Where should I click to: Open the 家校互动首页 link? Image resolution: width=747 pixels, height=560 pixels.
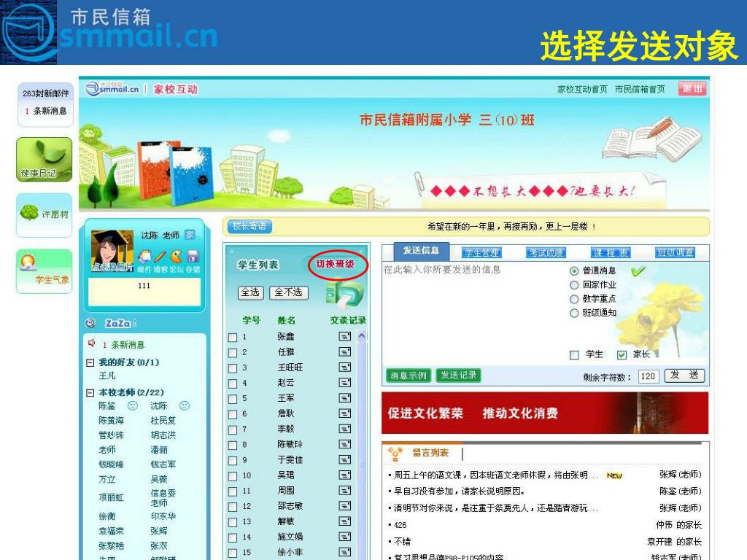click(582, 89)
